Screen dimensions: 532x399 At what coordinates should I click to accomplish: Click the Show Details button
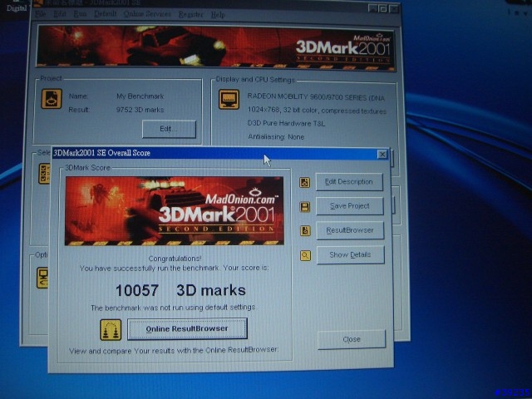tap(350, 255)
